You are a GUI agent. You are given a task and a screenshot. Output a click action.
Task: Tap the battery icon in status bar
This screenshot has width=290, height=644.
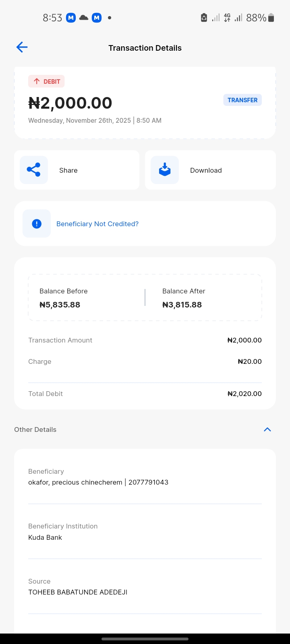271,18
